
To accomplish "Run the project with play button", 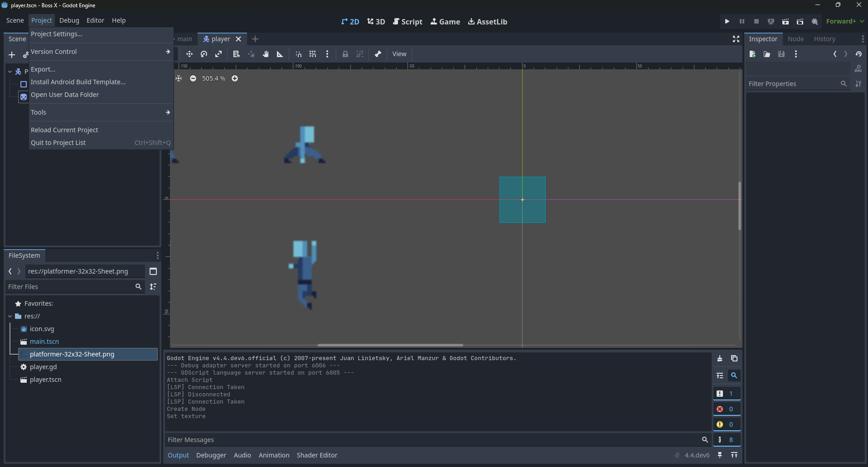I will coord(727,21).
